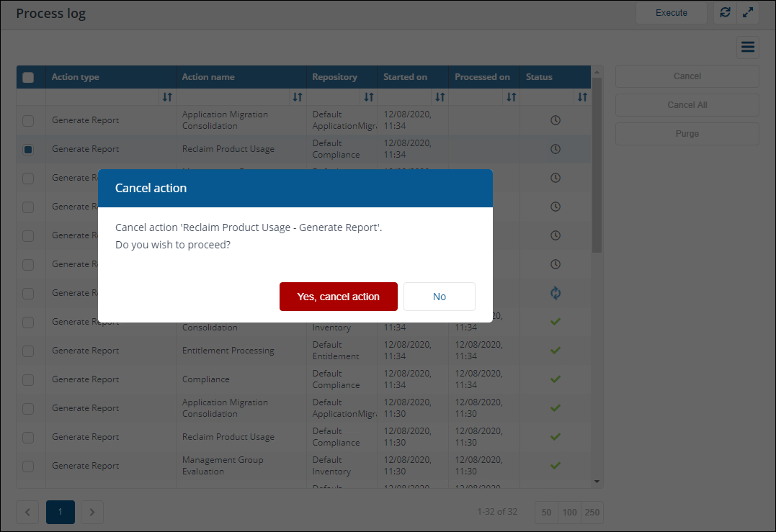Screen dimensions: 776x532
Task: Check the Entitlement Processing row checkbox
Action: tap(28, 351)
